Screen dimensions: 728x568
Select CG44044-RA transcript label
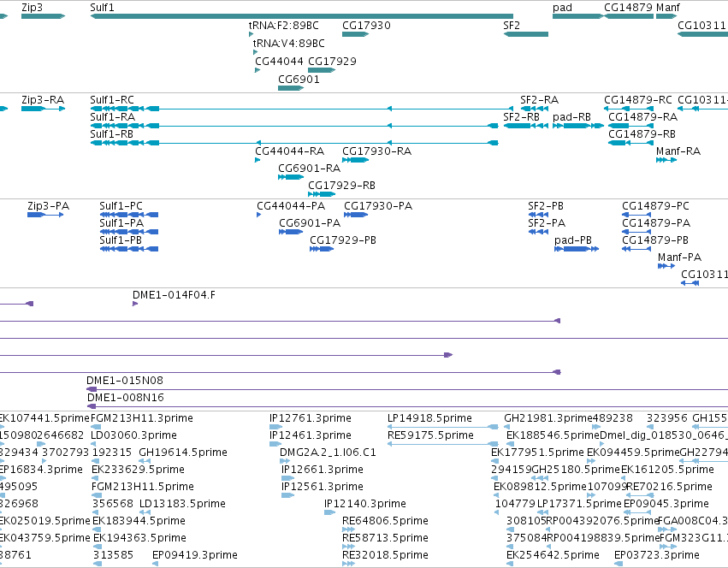290,151
